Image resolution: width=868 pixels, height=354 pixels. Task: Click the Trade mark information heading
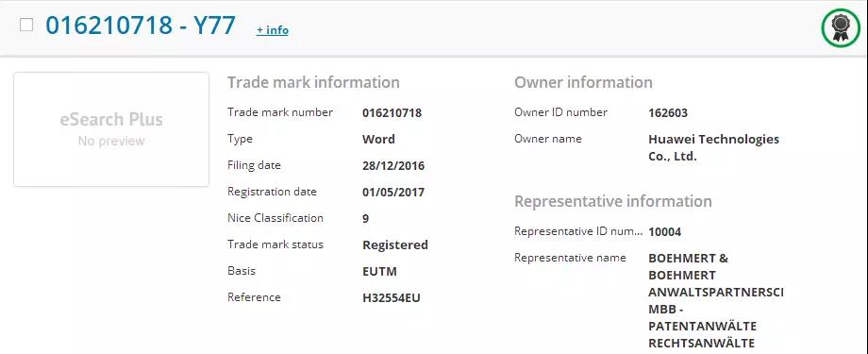pos(313,82)
